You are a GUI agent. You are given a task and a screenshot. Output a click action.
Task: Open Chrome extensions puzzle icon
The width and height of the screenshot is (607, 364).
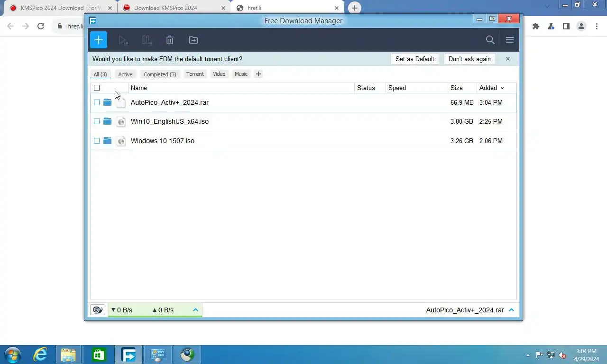click(536, 26)
